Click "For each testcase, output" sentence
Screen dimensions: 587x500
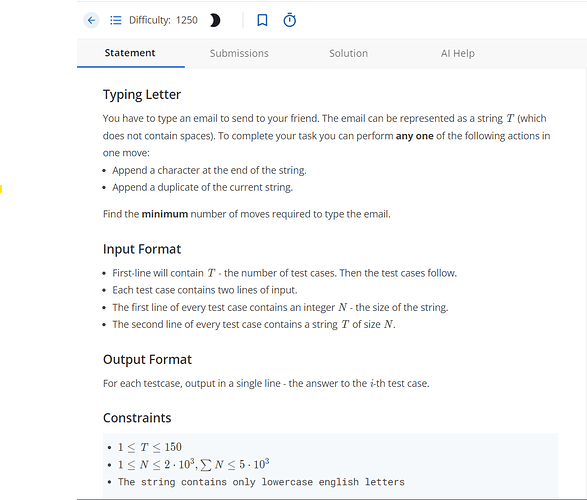(266, 384)
